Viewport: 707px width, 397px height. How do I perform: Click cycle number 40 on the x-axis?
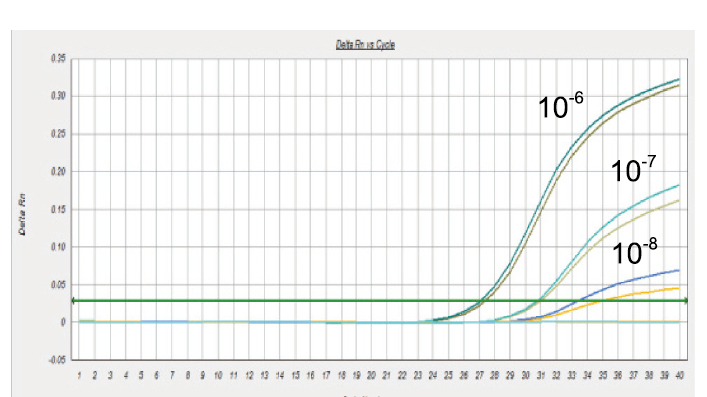pos(679,375)
